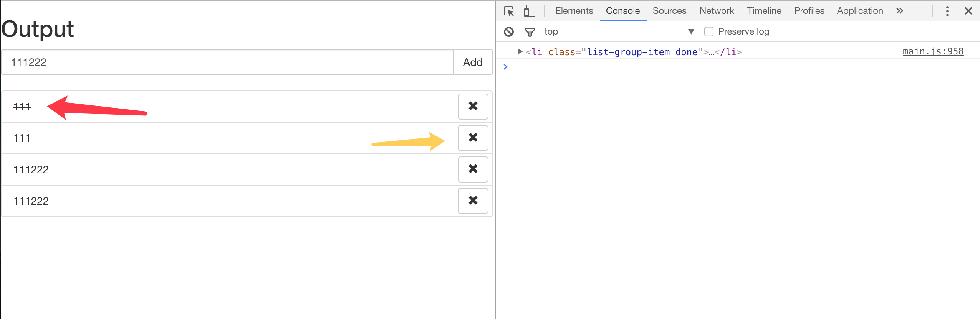
Task: Clear the console with the ban icon
Action: (509, 32)
